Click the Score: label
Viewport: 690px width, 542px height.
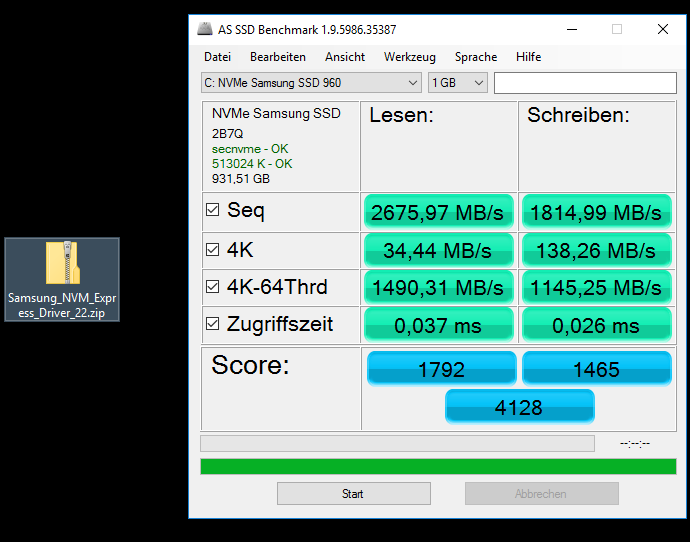[250, 365]
